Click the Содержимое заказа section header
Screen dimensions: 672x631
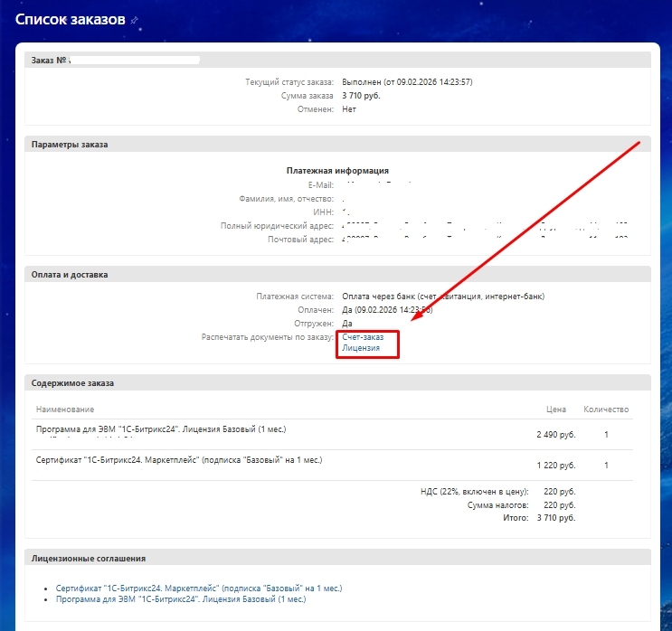pyautogui.click(x=337, y=383)
